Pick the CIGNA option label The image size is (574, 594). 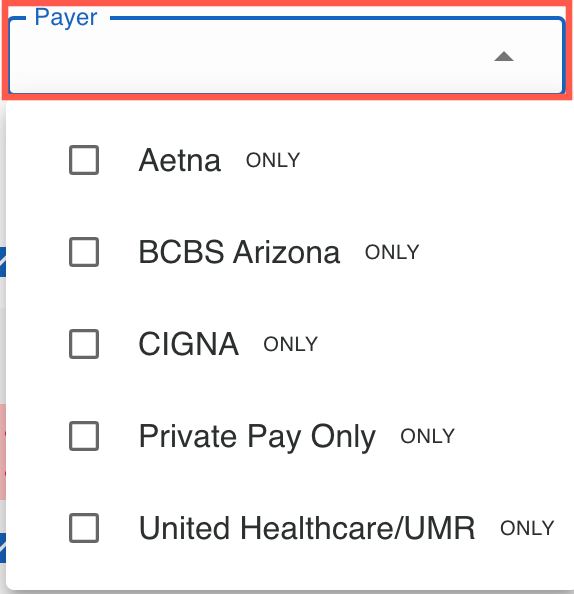click(x=189, y=344)
